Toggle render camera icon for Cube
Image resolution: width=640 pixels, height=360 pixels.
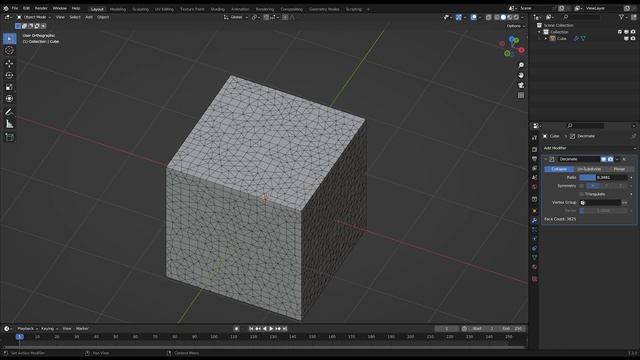coord(633,38)
